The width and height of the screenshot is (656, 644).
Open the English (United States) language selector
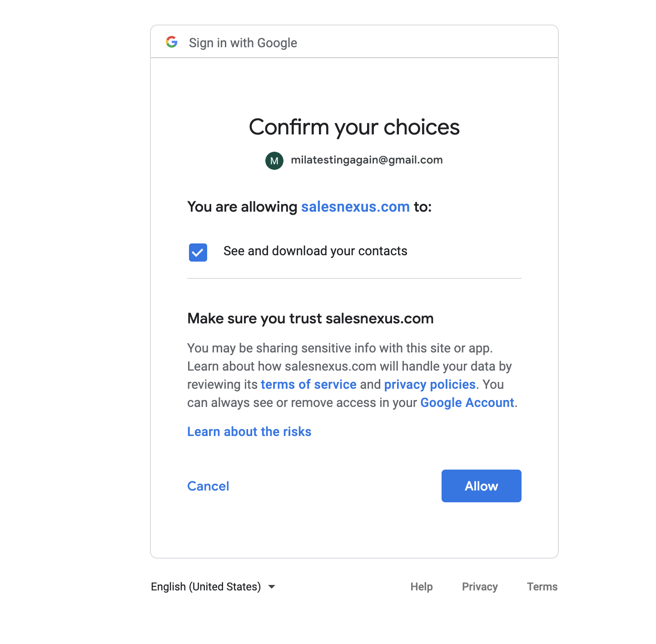point(206,587)
